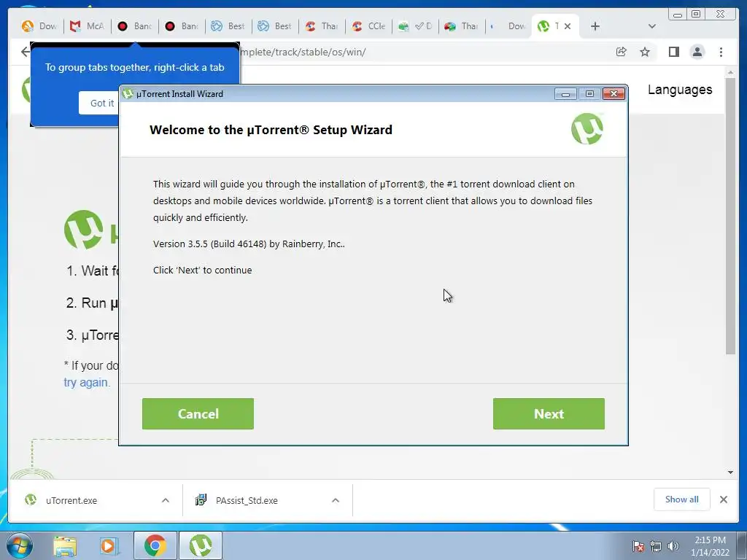Restore down the Chrome browser window
The image size is (747, 560).
point(696,14)
